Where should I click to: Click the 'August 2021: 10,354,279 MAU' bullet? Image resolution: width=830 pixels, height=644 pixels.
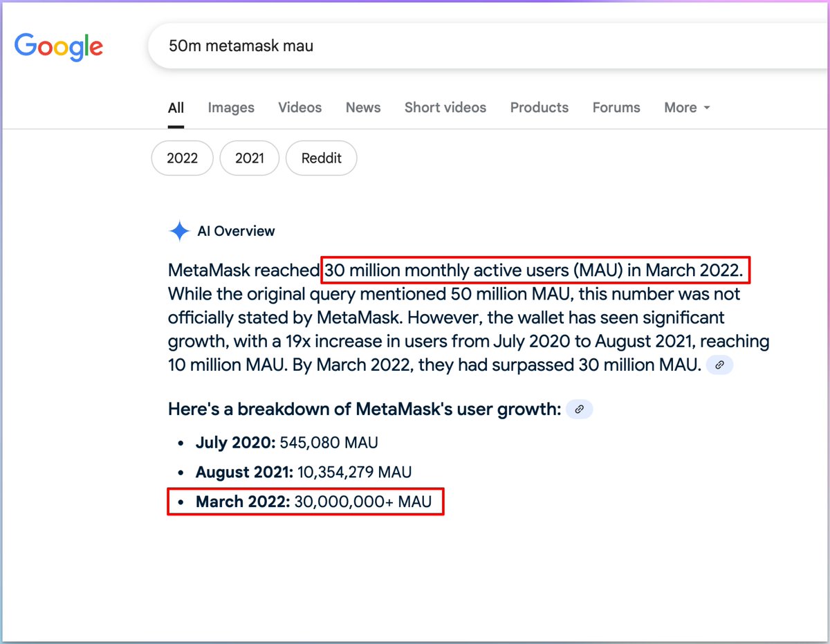304,472
